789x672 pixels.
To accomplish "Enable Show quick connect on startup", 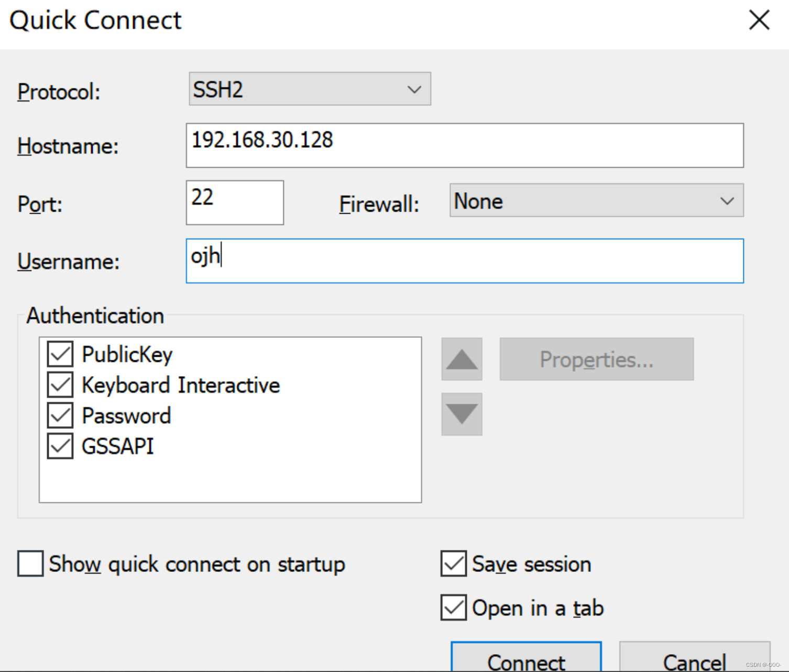I will 30,564.
